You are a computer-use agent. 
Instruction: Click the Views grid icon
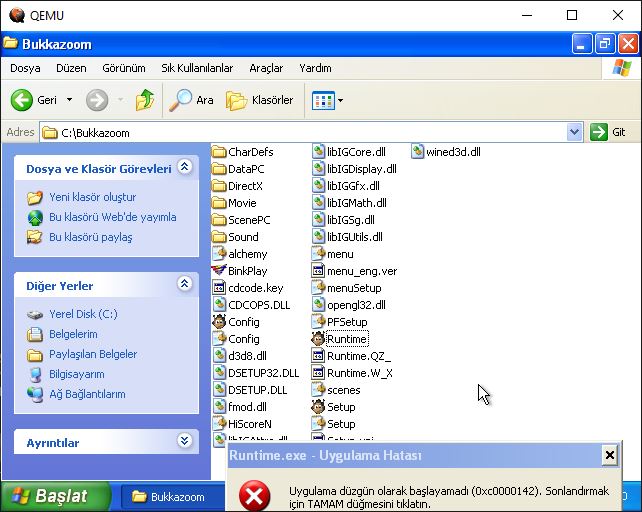(323, 100)
